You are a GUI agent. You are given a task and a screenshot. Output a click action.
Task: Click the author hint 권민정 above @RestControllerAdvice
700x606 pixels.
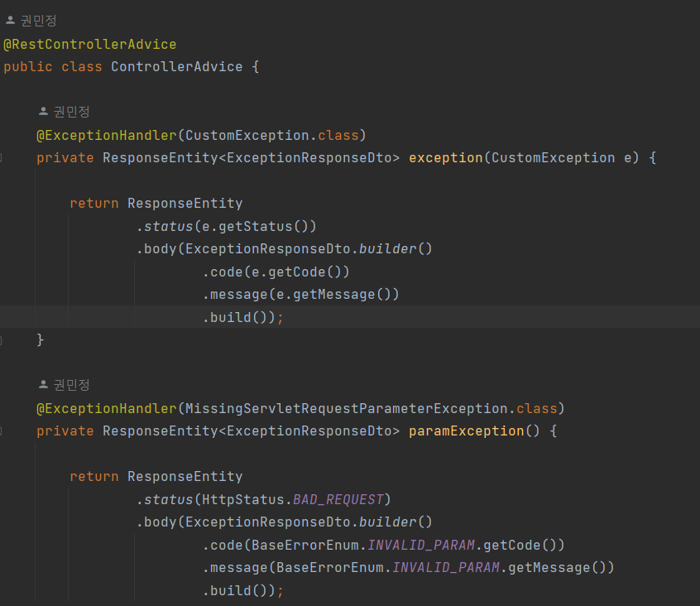point(31,21)
